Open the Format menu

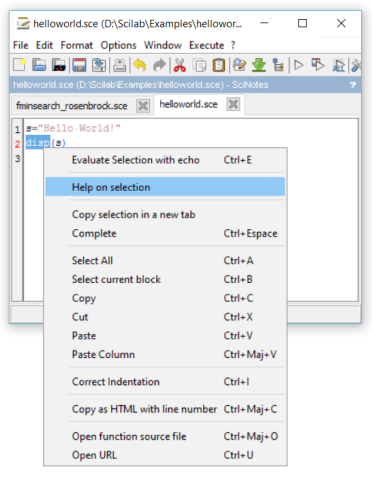[x=77, y=45]
